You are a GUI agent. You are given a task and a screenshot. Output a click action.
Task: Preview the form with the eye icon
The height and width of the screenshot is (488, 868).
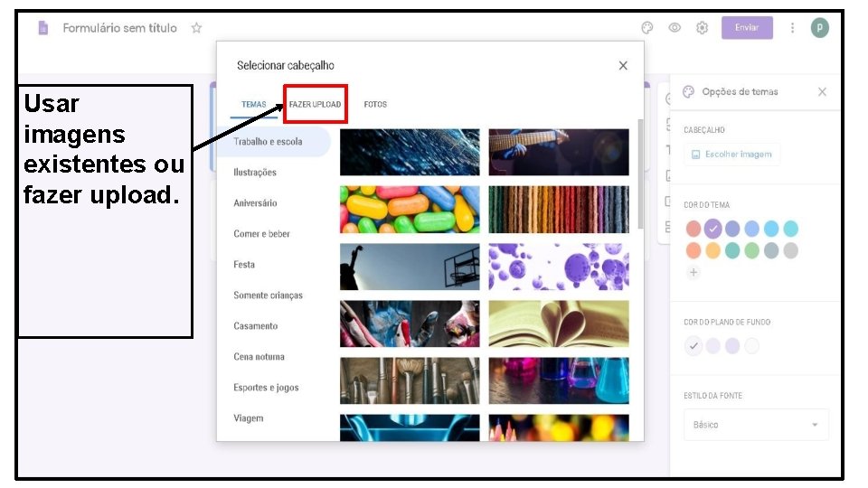tap(675, 28)
